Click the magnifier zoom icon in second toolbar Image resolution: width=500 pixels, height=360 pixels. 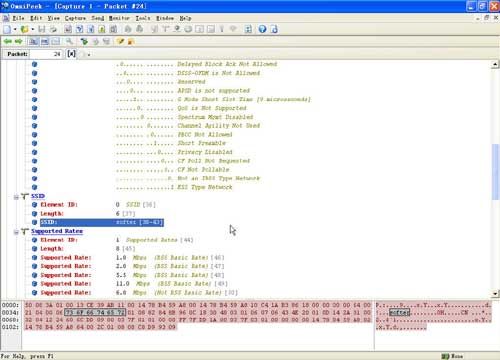tap(69, 41)
